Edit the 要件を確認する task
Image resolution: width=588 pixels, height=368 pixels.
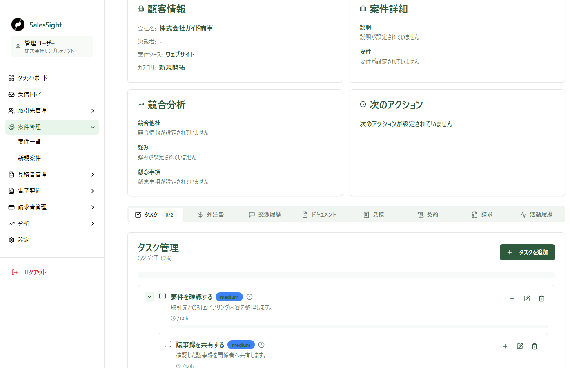pos(527,298)
